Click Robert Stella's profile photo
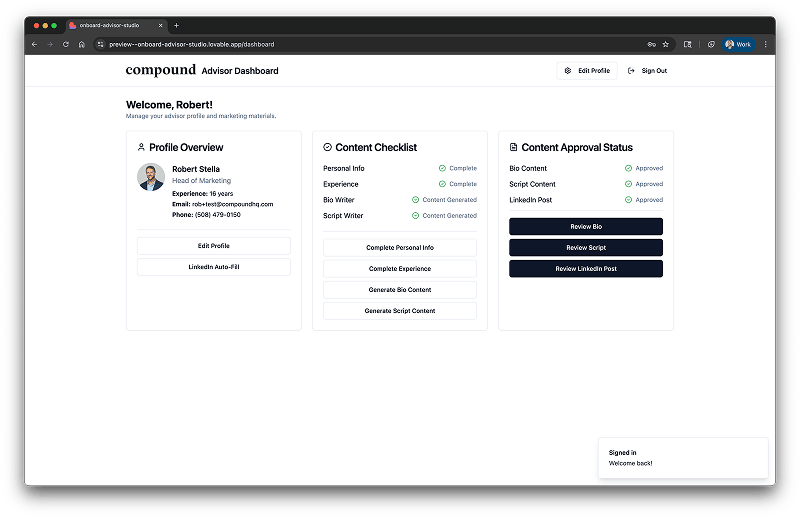800x518 pixels. (151, 177)
